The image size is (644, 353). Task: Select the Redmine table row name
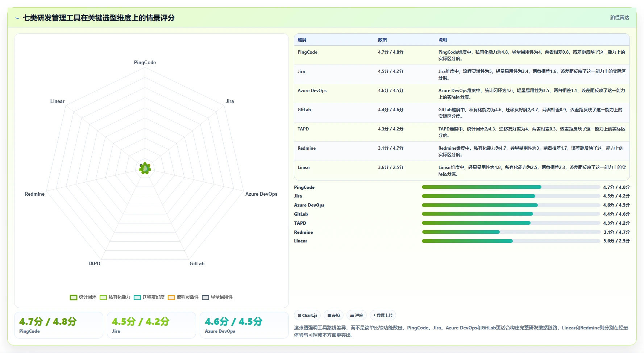307,148
